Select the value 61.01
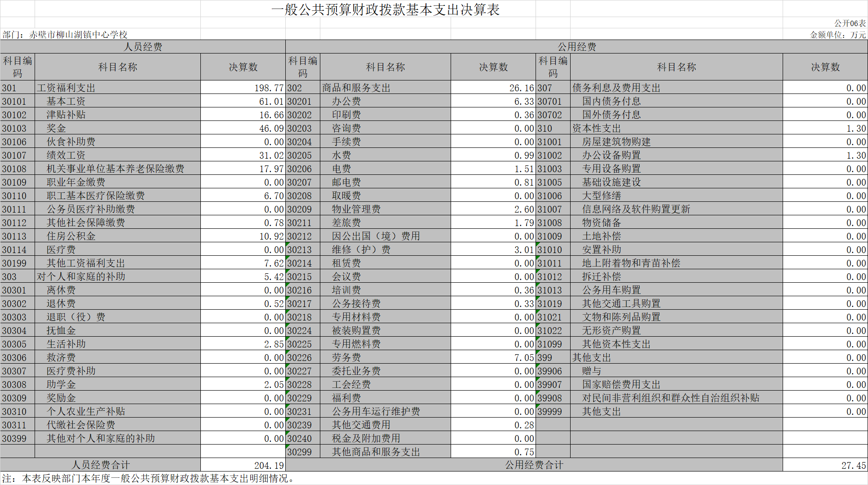Viewport: 868px width, 485px height. click(x=243, y=101)
